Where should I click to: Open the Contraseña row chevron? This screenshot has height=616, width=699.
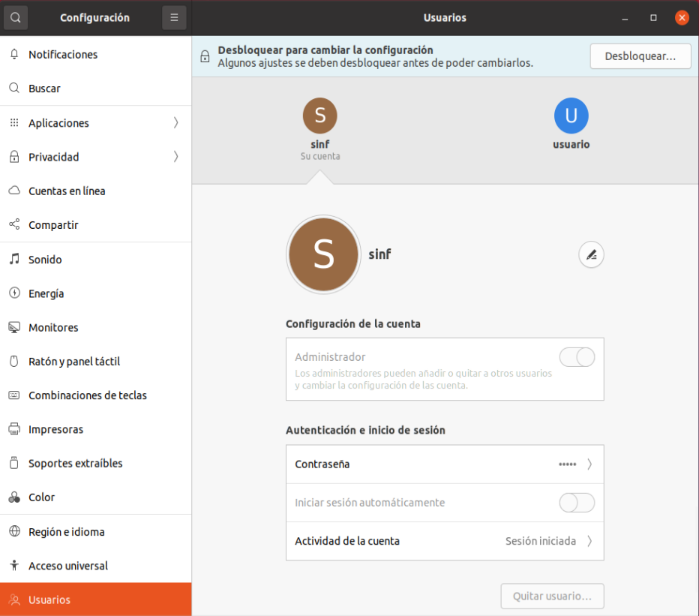click(589, 464)
